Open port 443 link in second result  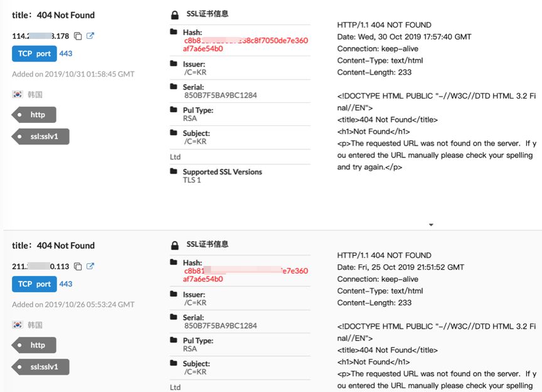pyautogui.click(x=66, y=284)
